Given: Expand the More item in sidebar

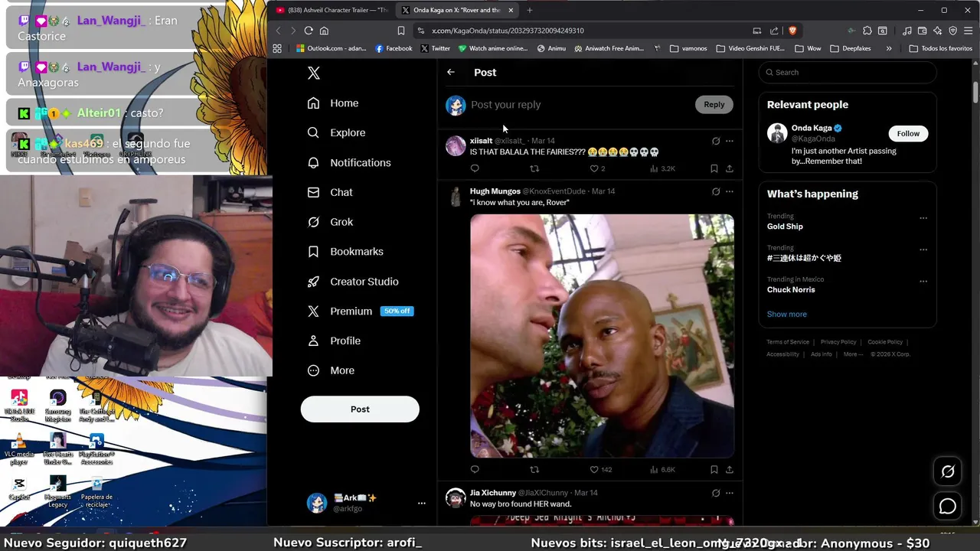Looking at the screenshot, I should [331, 370].
